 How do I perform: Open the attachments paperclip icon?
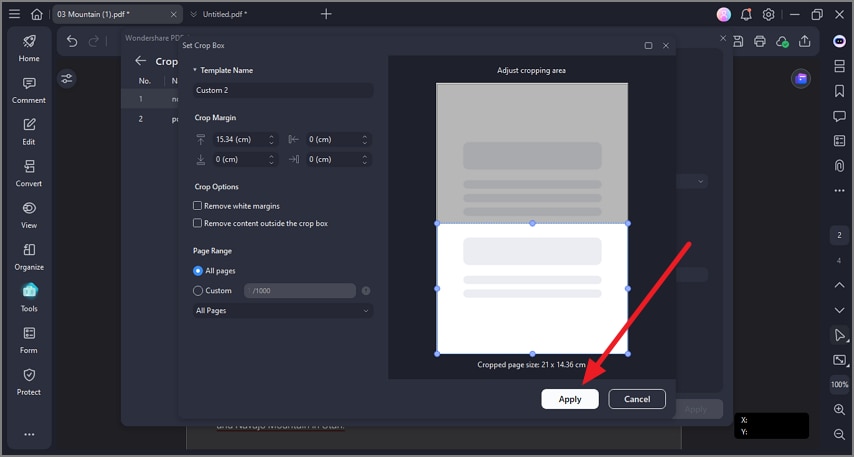pyautogui.click(x=839, y=165)
